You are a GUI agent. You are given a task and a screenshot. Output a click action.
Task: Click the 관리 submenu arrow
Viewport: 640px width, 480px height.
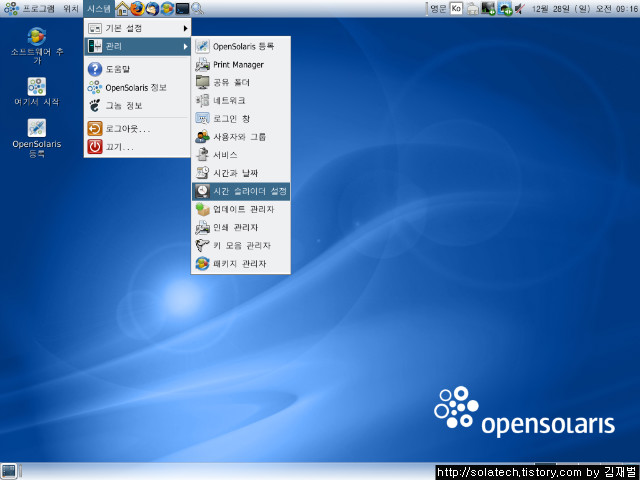[x=185, y=47]
